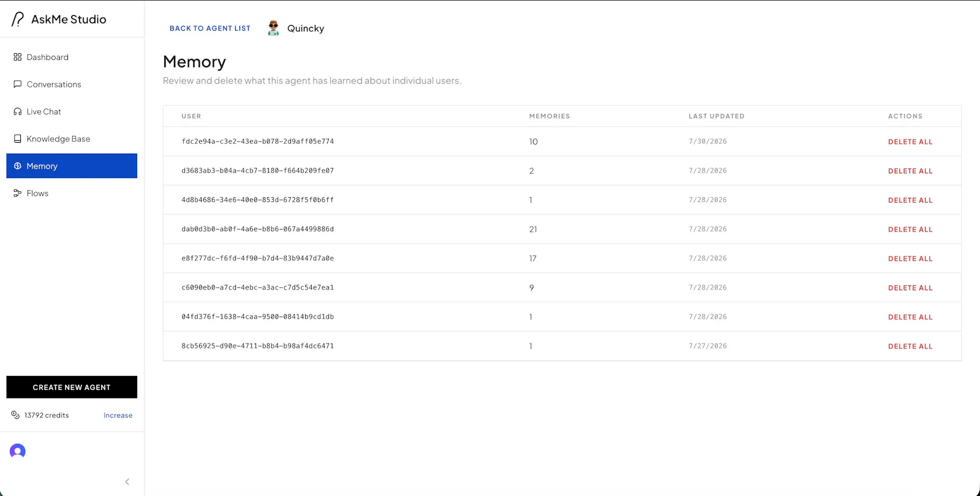The image size is (980, 496).
Task: Click memory count 10 for fdc2e94a
Action: point(533,142)
